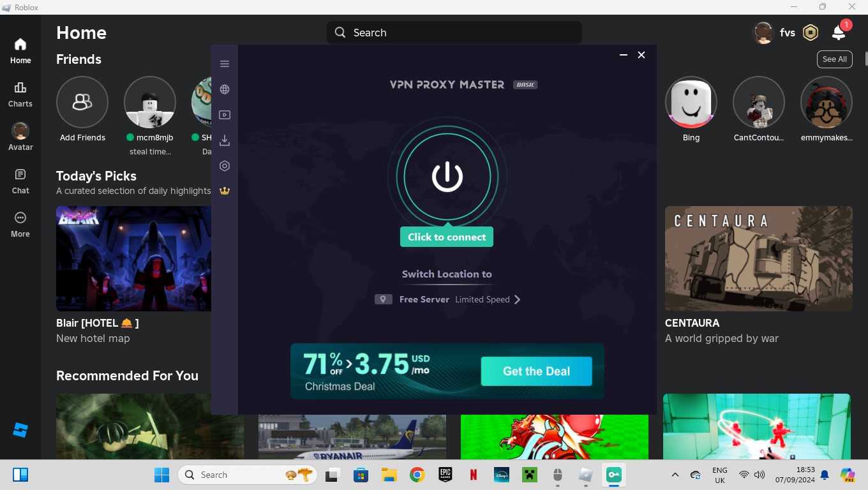Open Netflix from taskbar
This screenshot has width=868, height=490.
pos(473,475)
